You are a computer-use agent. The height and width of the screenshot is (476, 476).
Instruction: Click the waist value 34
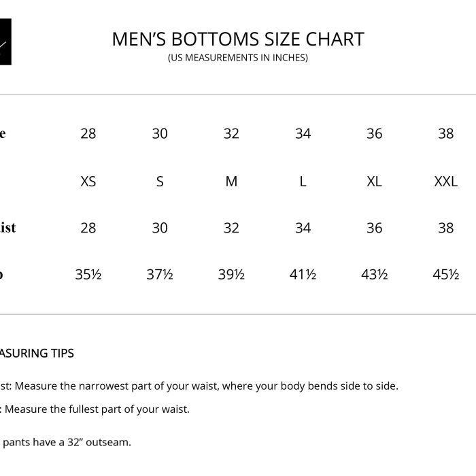303,228
